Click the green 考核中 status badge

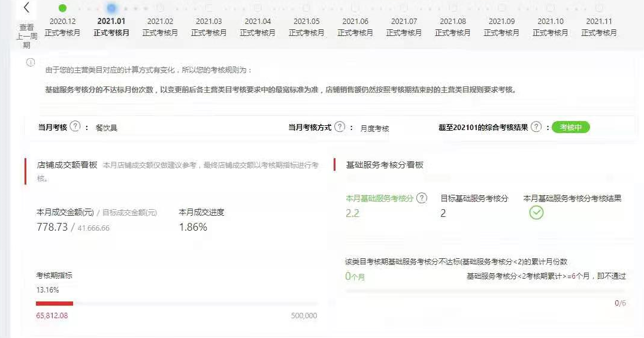pyautogui.click(x=570, y=127)
